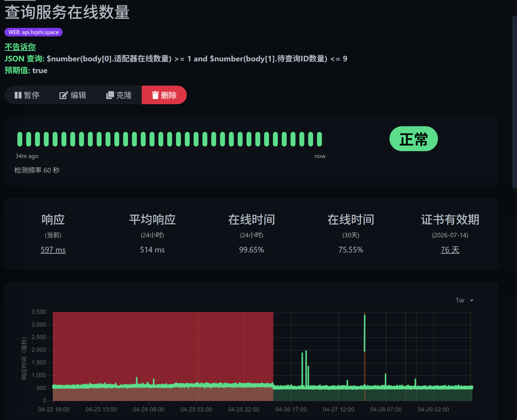Viewport: 517px width, 420px height.
Task: Click the page vertical scrollbar thumb
Action: click(514, 102)
